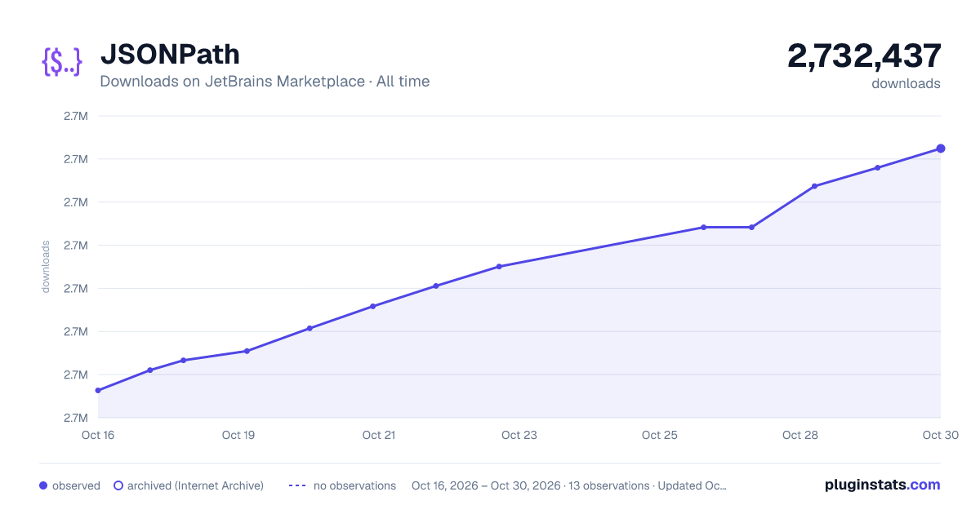The width and height of the screenshot is (980, 514).
Task: Select the data point where the flat segment ends
Action: pos(751,227)
